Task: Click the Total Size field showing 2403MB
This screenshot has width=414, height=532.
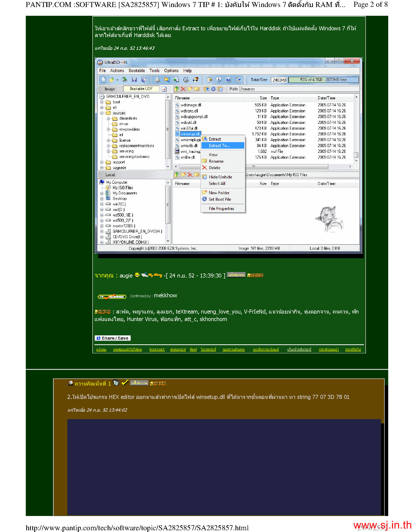Action: click(x=279, y=80)
